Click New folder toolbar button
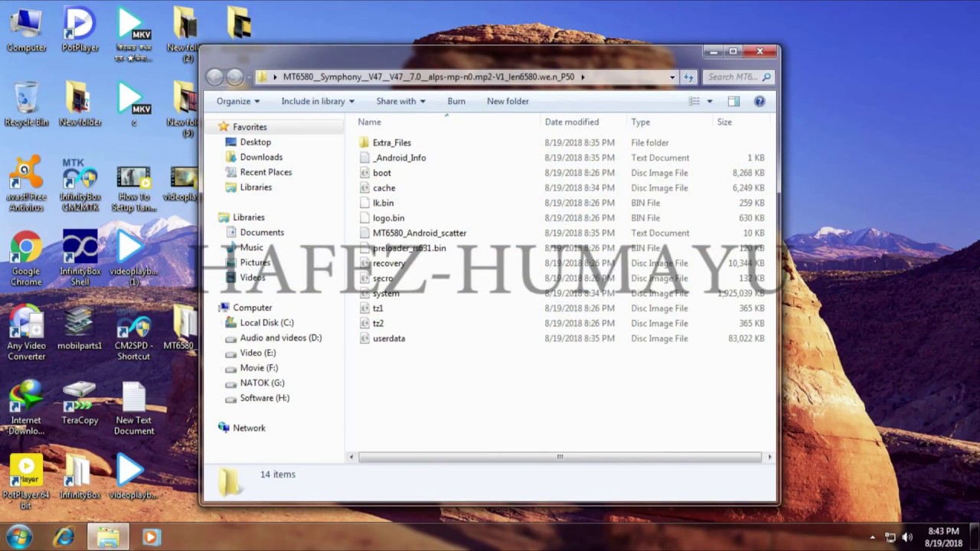 508,101
